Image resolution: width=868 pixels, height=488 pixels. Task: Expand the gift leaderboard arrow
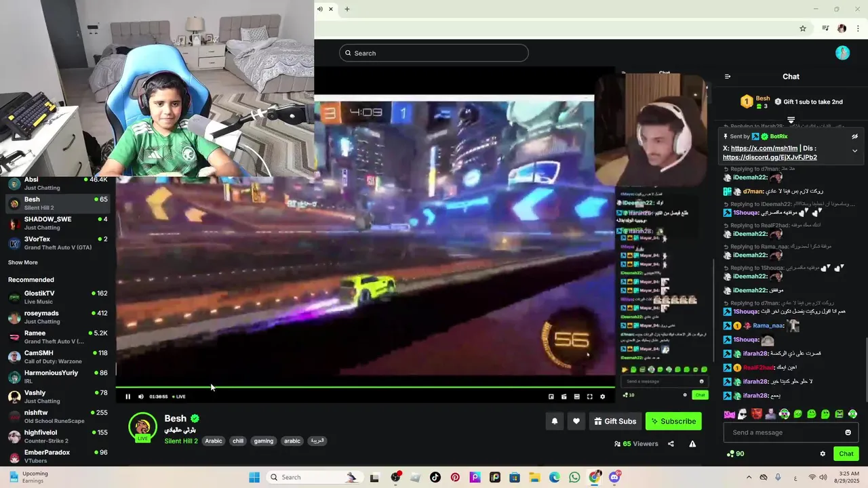[791, 120]
